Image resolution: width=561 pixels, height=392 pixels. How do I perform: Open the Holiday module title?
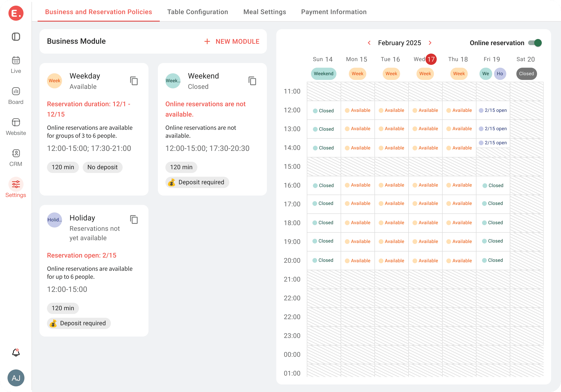tap(82, 218)
